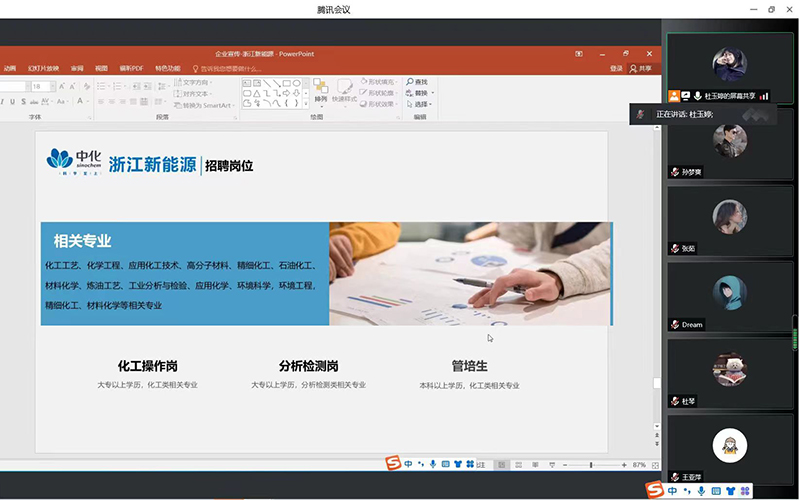This screenshot has height=500, width=800.
Task: Switch to normal view in status bar
Action: [x=502, y=465]
